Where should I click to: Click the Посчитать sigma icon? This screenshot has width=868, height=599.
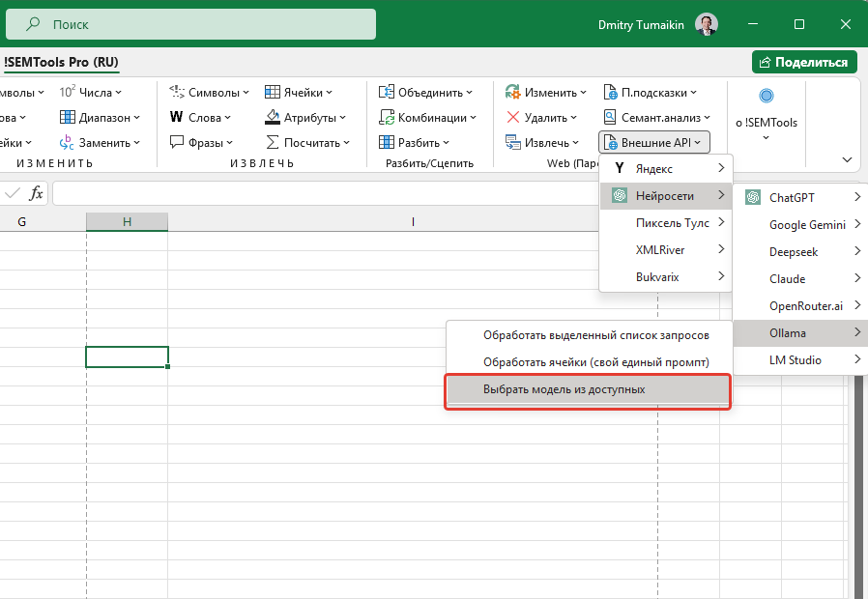pyautogui.click(x=273, y=143)
